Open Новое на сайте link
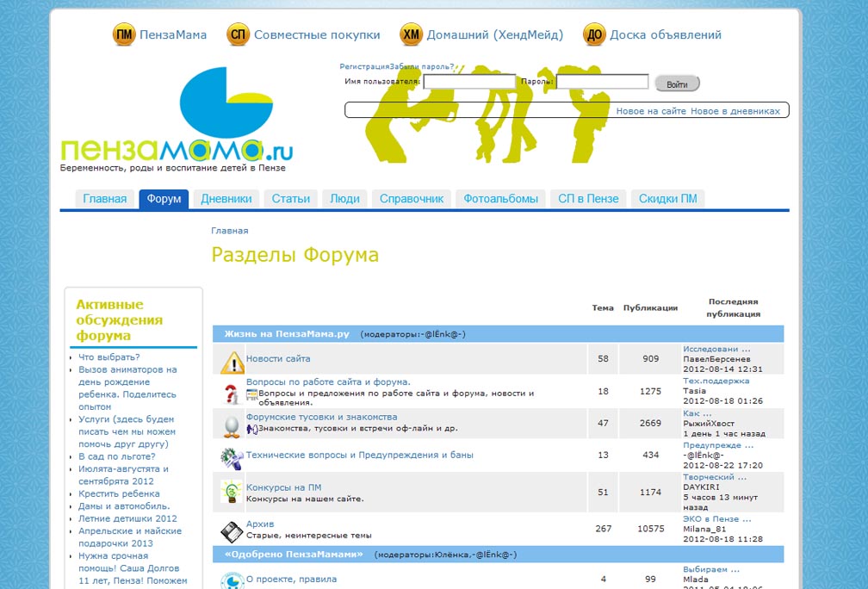This screenshot has height=589, width=868. tap(651, 111)
